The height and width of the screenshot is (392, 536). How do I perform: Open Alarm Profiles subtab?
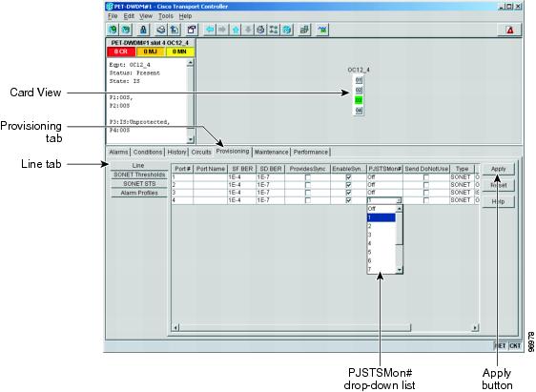coord(139,193)
